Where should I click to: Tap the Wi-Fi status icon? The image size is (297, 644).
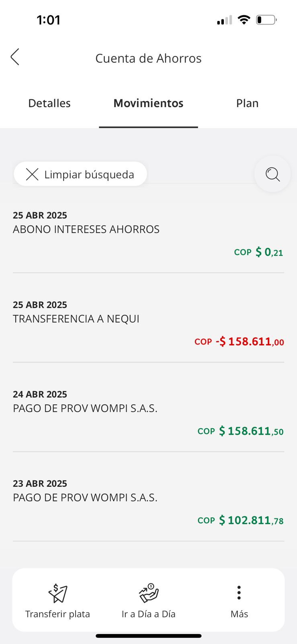click(244, 20)
